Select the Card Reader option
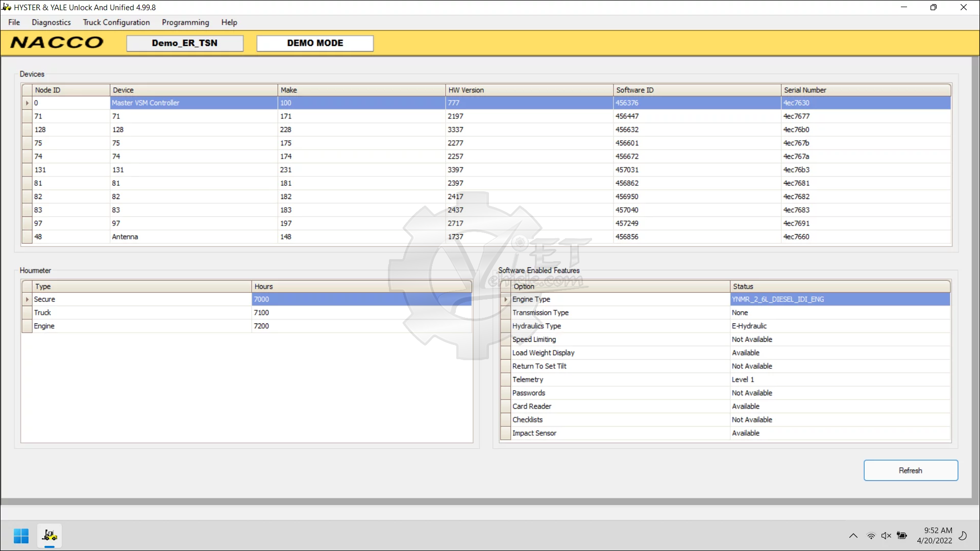Screen dimensions: 980x551 620,407
